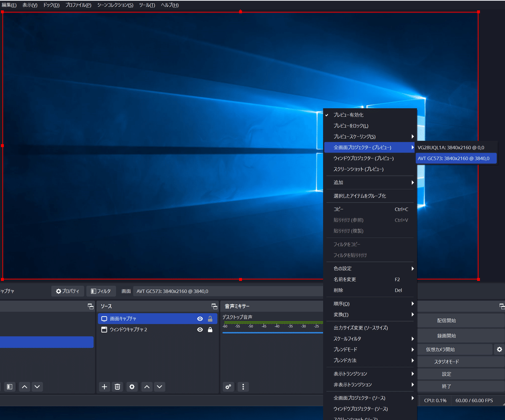The height and width of the screenshot is (420, 505).
Task: Move source down with the down arrow
Action: point(159,387)
